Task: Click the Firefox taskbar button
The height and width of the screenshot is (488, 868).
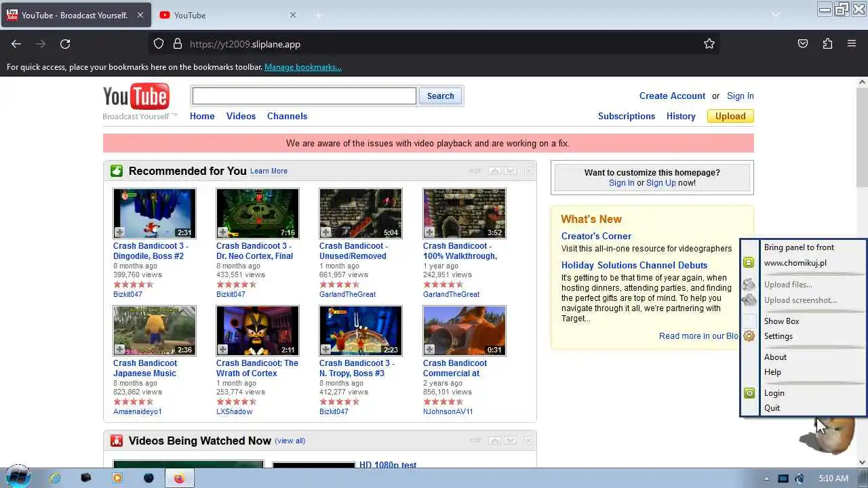Action: (x=179, y=478)
